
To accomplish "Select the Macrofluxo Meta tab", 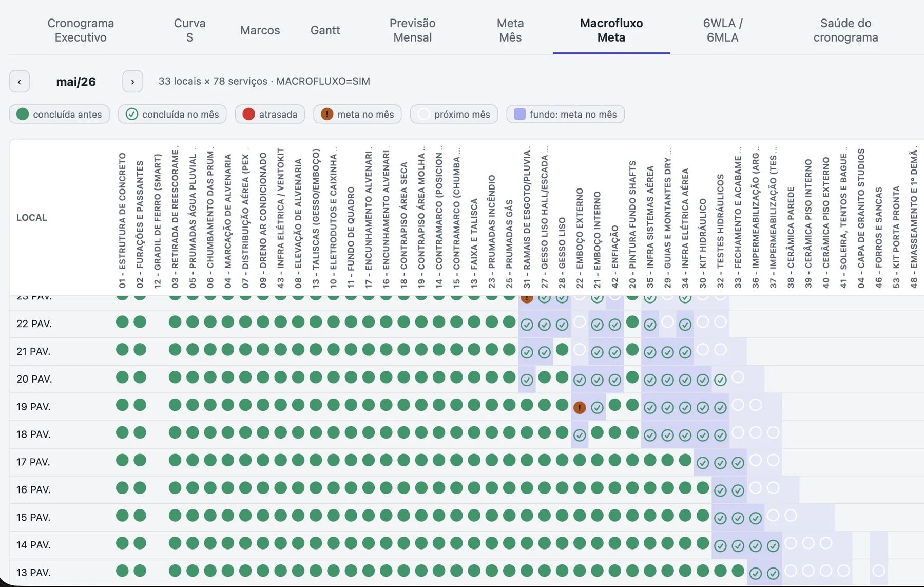I will coord(611,30).
